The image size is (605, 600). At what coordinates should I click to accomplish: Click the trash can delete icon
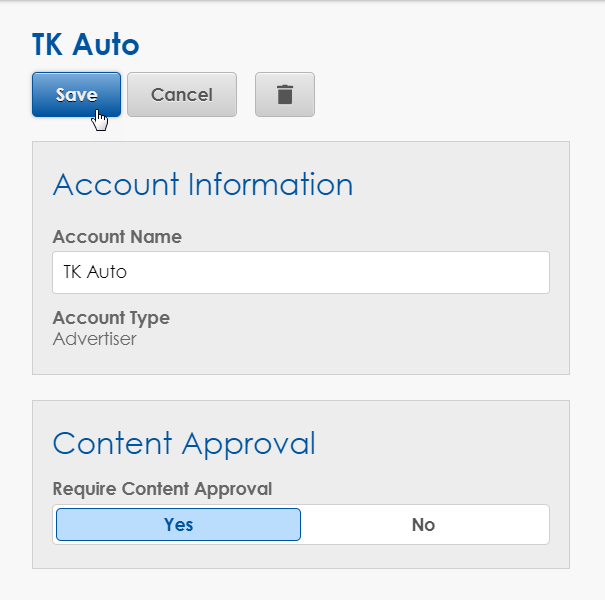tap(285, 95)
